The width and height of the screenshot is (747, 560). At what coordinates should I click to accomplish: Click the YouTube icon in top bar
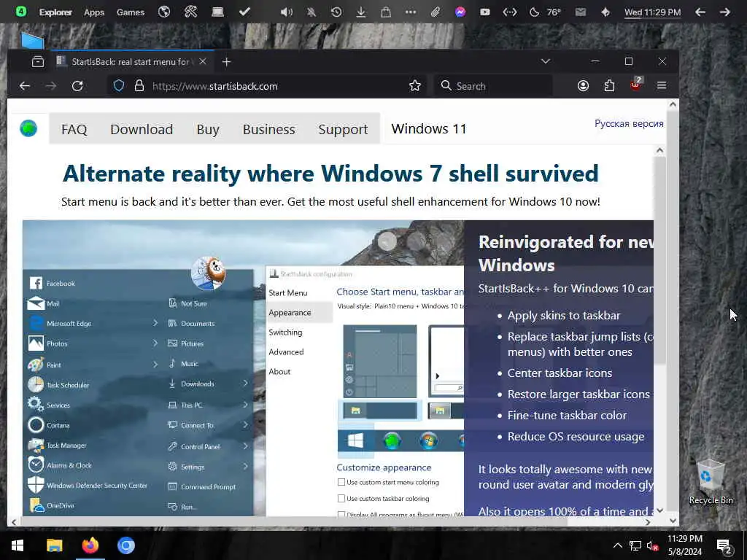485,12
